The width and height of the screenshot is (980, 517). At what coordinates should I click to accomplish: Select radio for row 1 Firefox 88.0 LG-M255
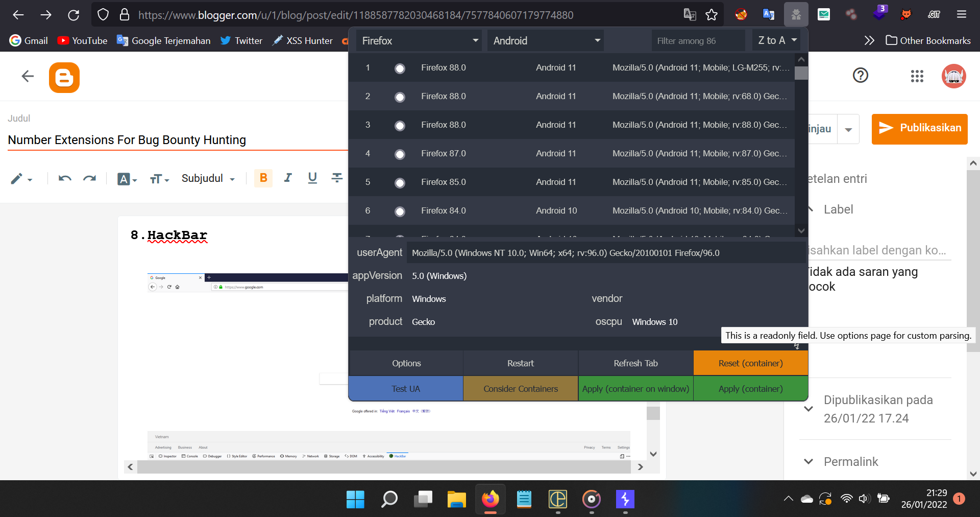pos(400,68)
